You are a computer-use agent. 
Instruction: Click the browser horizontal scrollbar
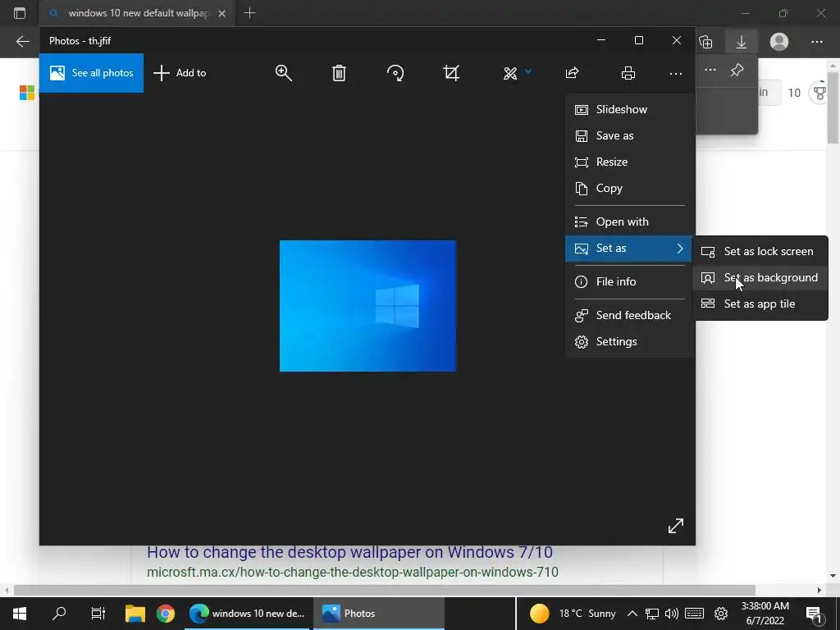point(384,590)
